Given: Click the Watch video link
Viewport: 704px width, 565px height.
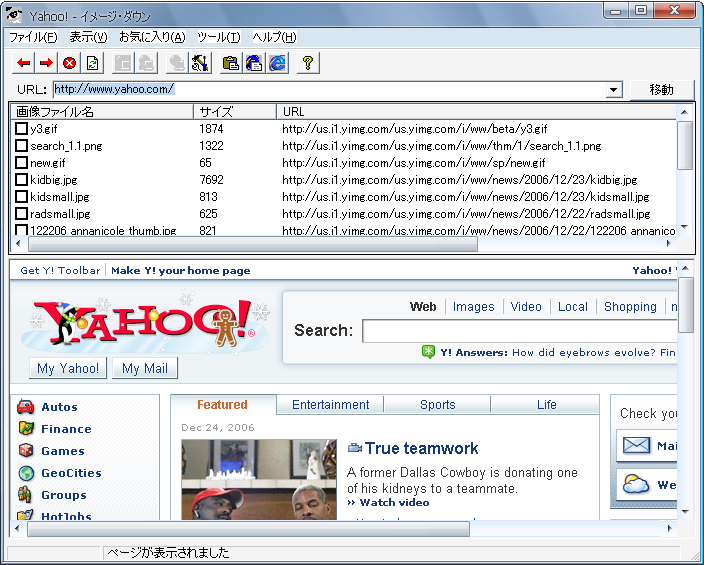Looking at the screenshot, I should tap(394, 502).
